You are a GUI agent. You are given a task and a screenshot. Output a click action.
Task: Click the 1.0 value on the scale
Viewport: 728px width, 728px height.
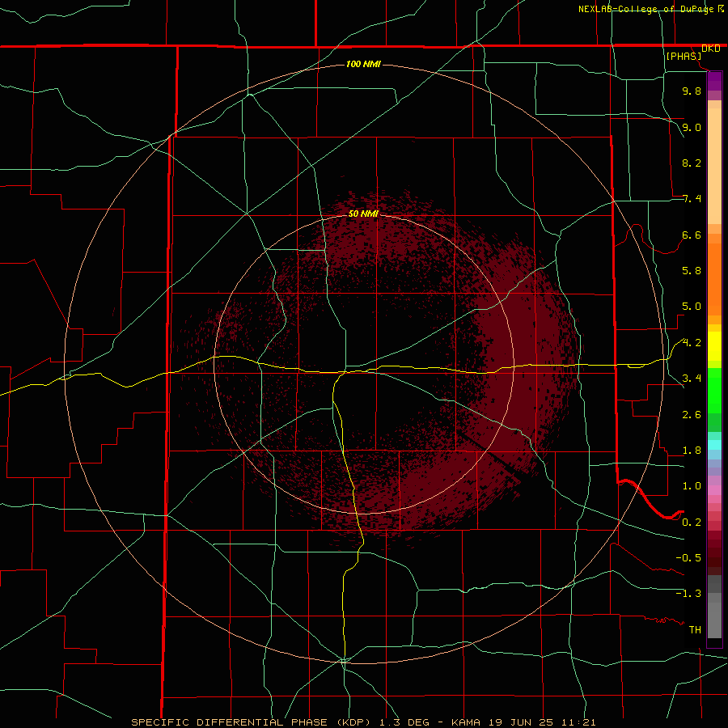[692, 486]
